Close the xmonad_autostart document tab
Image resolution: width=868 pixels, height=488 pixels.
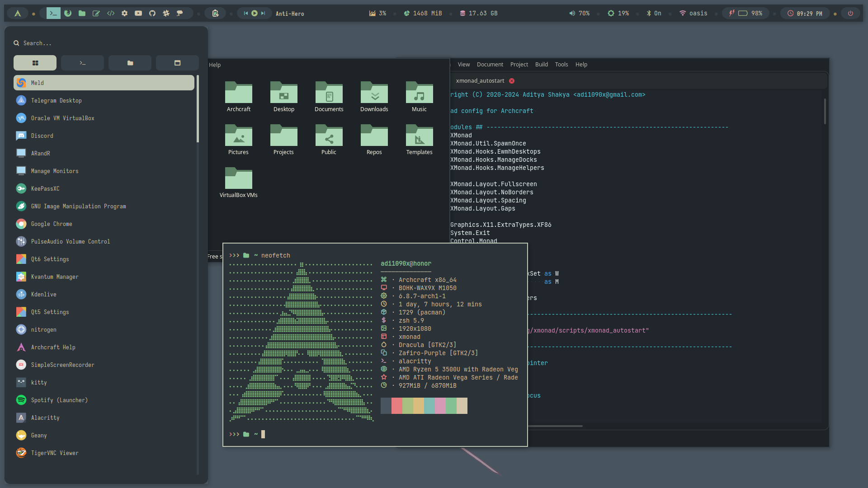(512, 81)
